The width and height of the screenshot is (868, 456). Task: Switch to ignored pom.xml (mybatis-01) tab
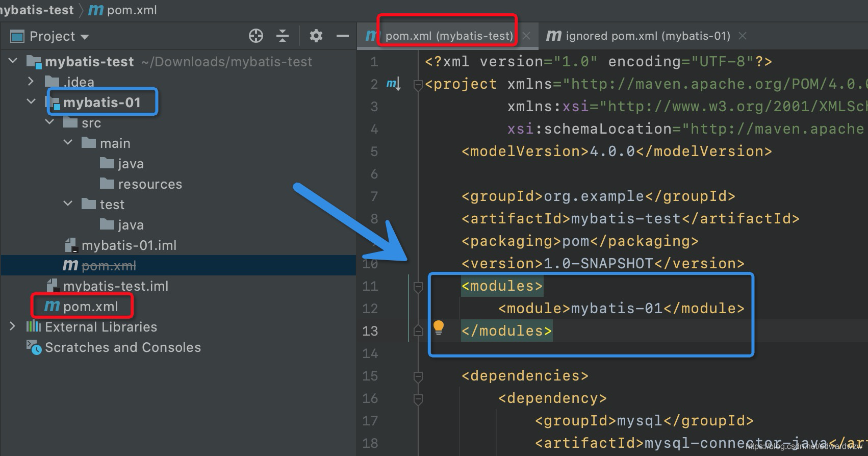648,36
